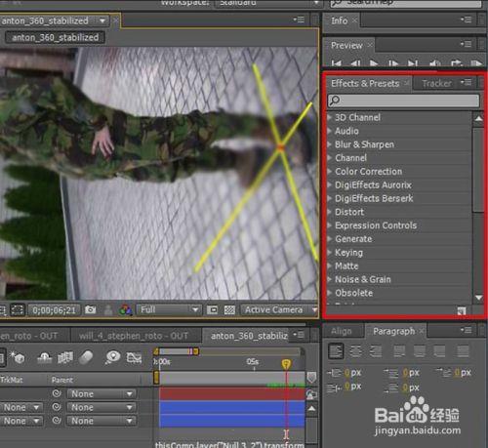This screenshot has width=488, height=448.
Task: Play the composition from Preview panel
Action: click(374, 63)
